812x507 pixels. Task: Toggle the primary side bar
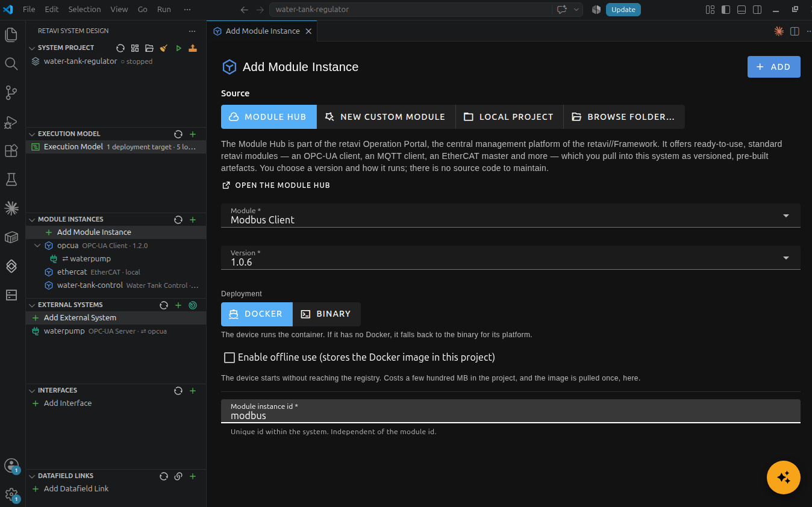[x=726, y=10]
